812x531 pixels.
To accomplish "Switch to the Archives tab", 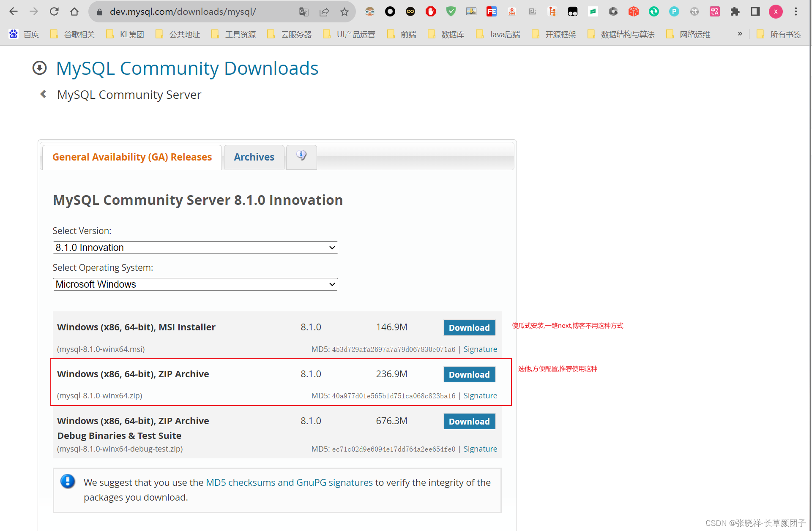I will click(x=254, y=157).
